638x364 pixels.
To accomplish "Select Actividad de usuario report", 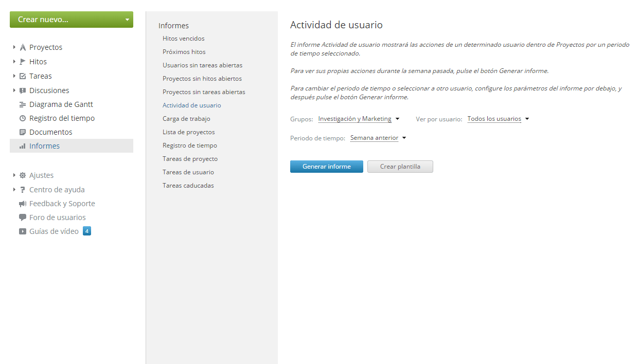I will (192, 105).
